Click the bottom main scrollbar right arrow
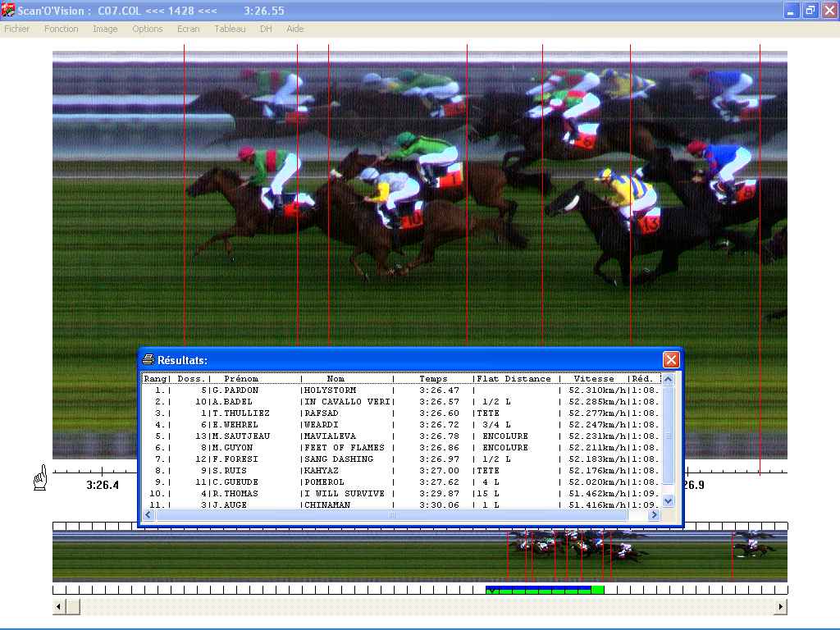The height and width of the screenshot is (630, 840). (x=781, y=607)
